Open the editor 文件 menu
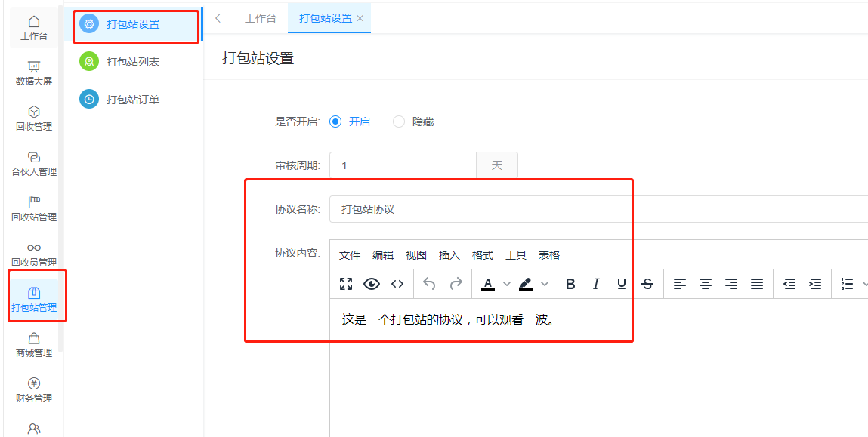 [350, 255]
